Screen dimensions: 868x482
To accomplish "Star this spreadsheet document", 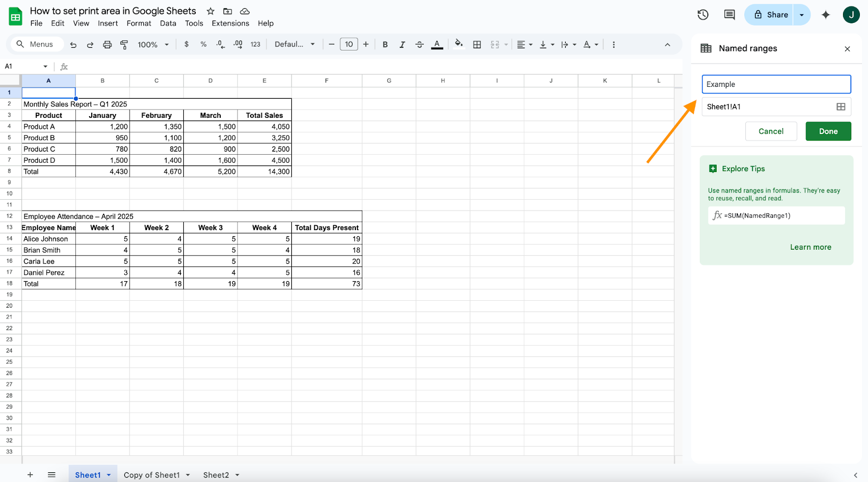I will click(210, 11).
